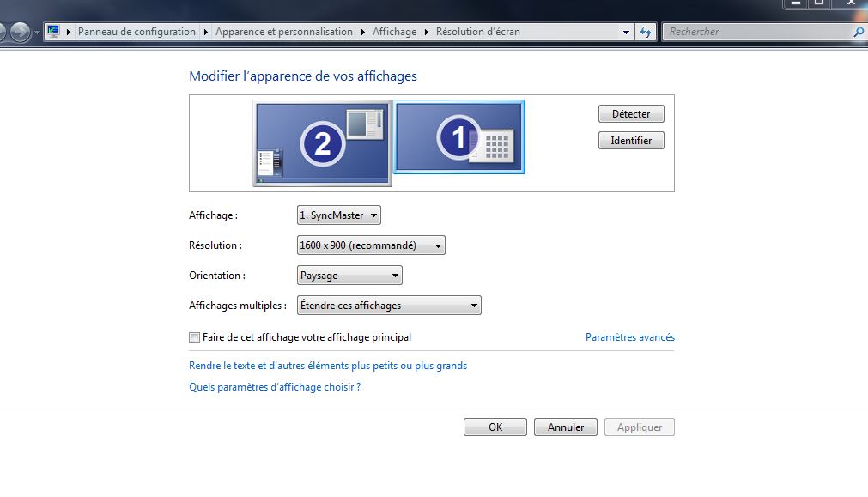The image size is (868, 497).
Task: Open the Orientation dropdown set to Paysage
Action: (349, 276)
